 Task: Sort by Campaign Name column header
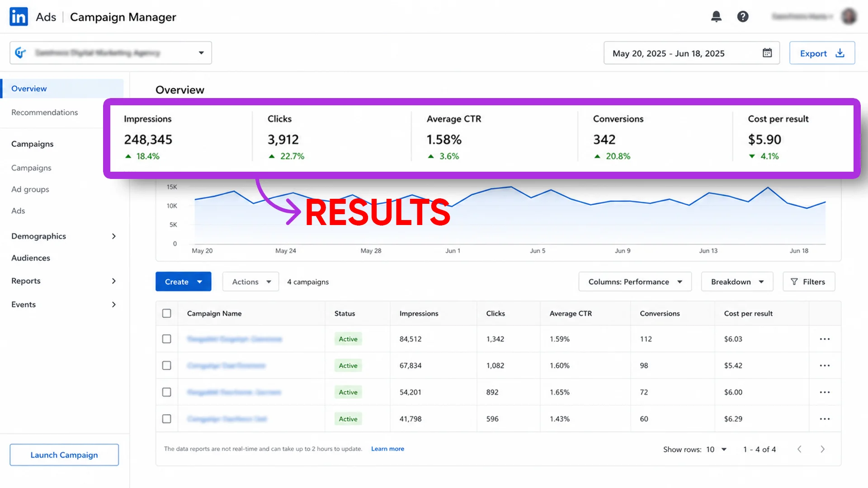pos(214,313)
